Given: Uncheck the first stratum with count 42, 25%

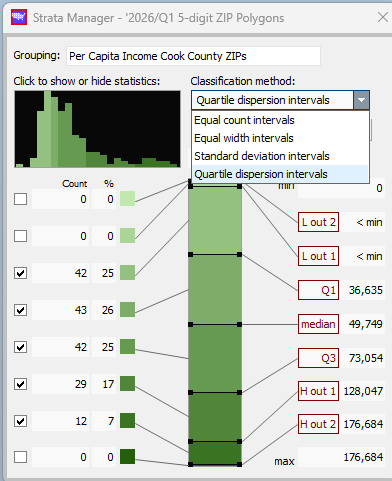Looking at the screenshot, I should point(21,273).
